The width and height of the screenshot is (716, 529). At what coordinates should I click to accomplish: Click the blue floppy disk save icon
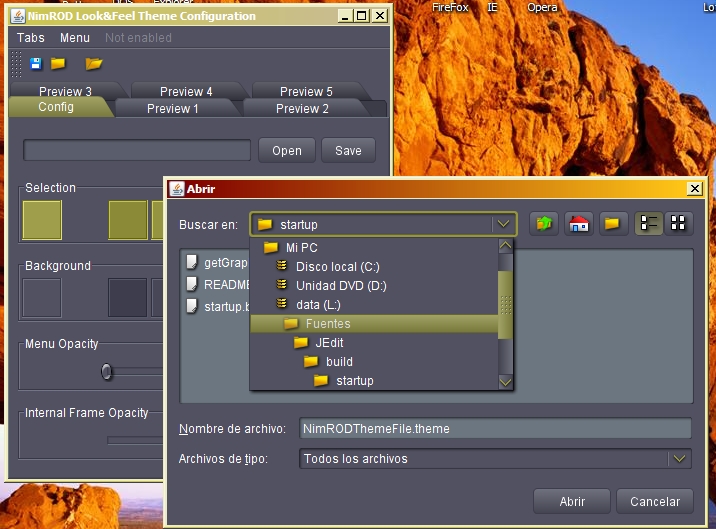pyautogui.click(x=36, y=64)
